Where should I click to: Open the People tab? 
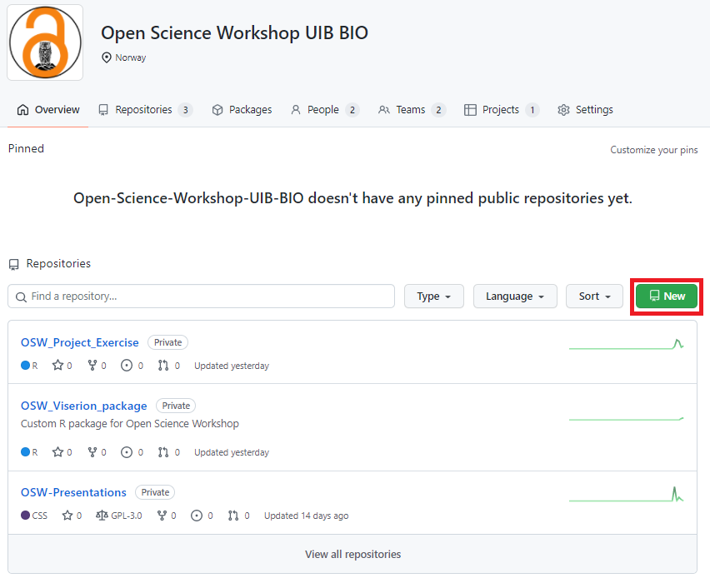322,110
